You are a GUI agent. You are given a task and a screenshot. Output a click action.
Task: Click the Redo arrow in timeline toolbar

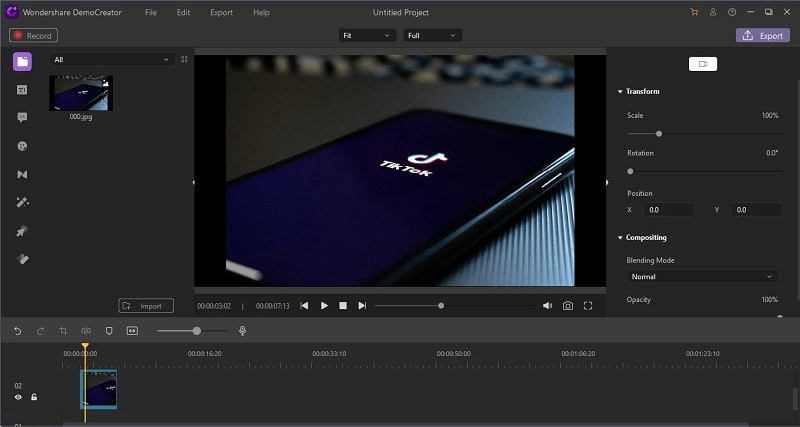40,331
